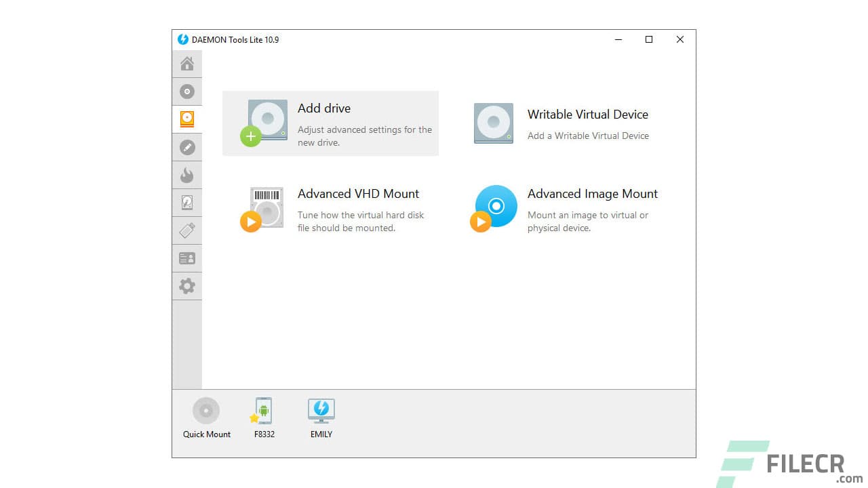Select the Writable Virtual Device disc icon

point(493,123)
